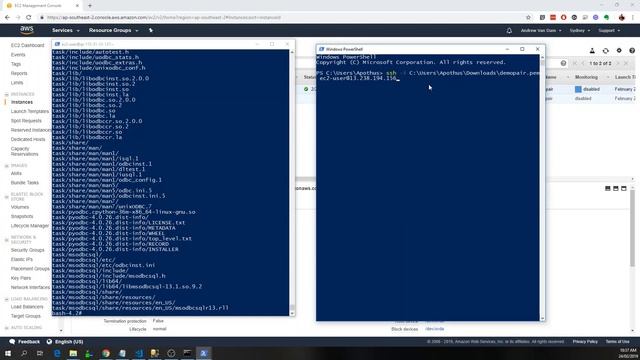Expand the Services menu
The height and width of the screenshot is (360, 640).
point(65,30)
